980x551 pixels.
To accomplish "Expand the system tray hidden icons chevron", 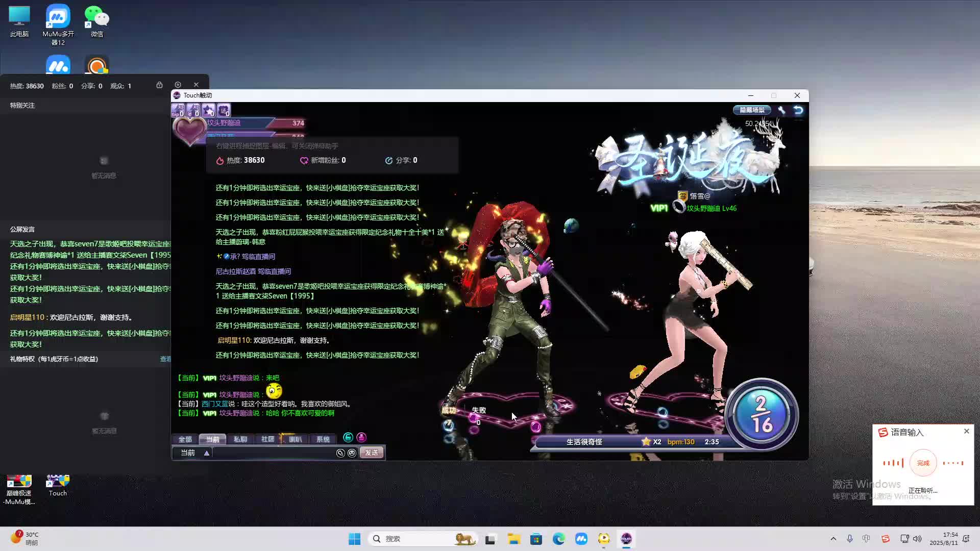I will pos(833,539).
